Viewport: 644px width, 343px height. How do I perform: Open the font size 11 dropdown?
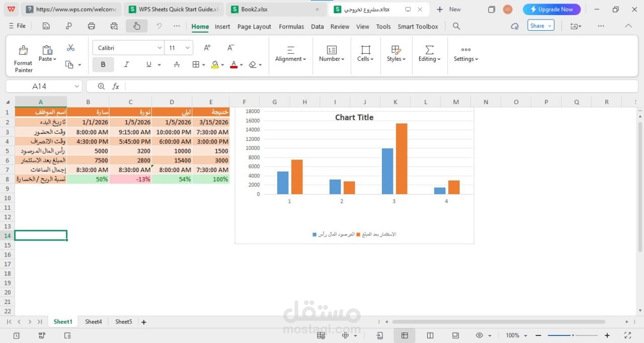pyautogui.click(x=188, y=48)
